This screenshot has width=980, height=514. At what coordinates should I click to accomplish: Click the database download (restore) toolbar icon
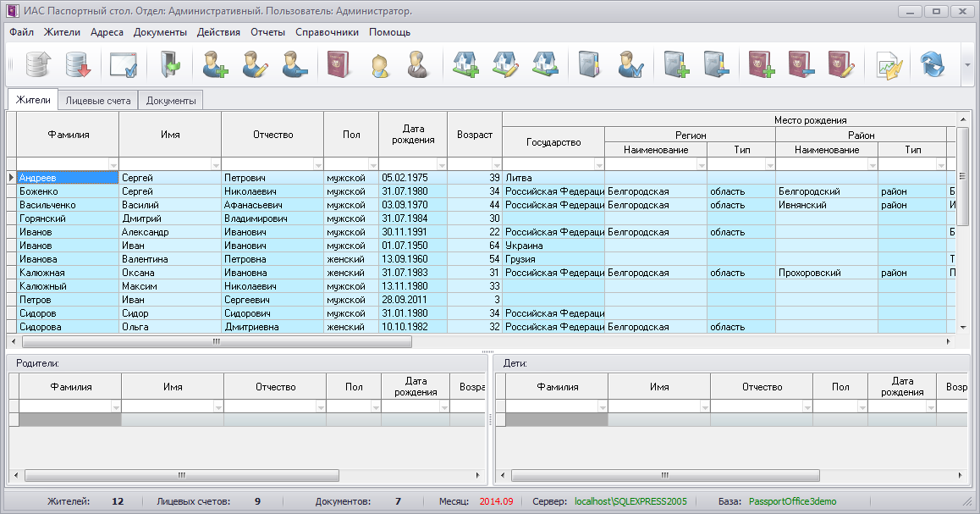[x=79, y=65]
